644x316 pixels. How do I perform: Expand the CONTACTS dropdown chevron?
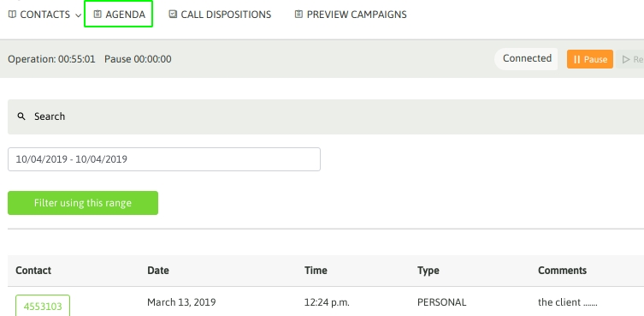point(78,15)
